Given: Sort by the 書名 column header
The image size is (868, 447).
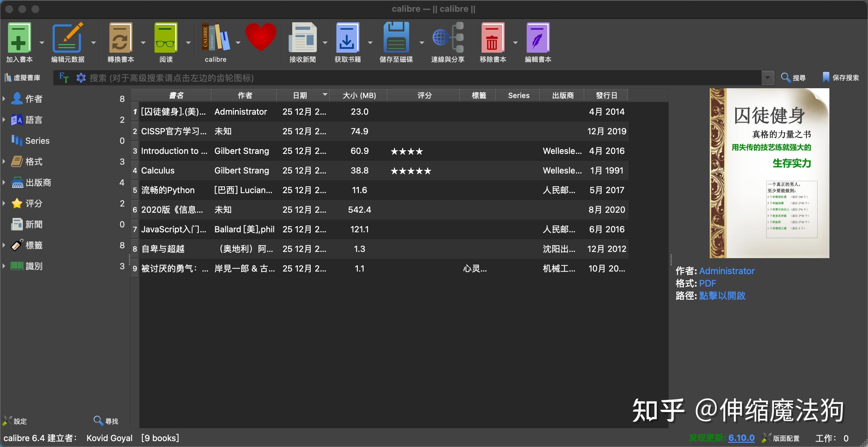Looking at the screenshot, I should [176, 95].
